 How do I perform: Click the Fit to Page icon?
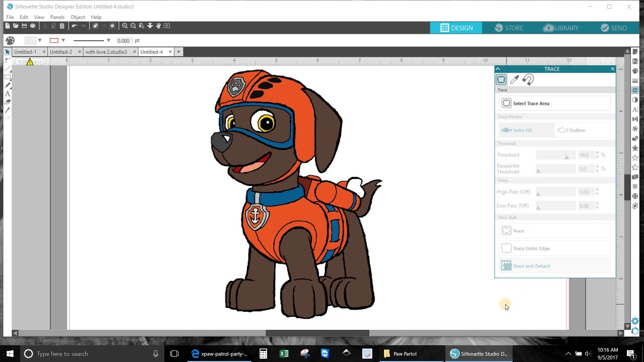(x=167, y=26)
